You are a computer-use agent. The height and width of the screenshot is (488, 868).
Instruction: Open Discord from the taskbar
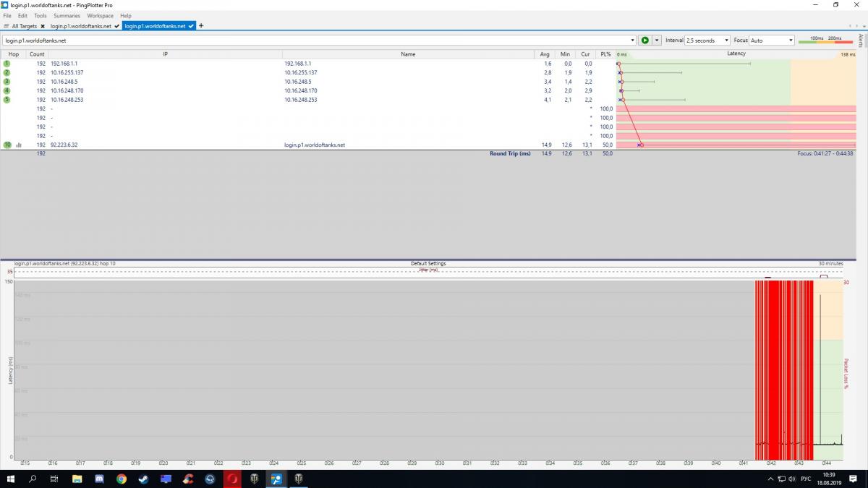99,479
